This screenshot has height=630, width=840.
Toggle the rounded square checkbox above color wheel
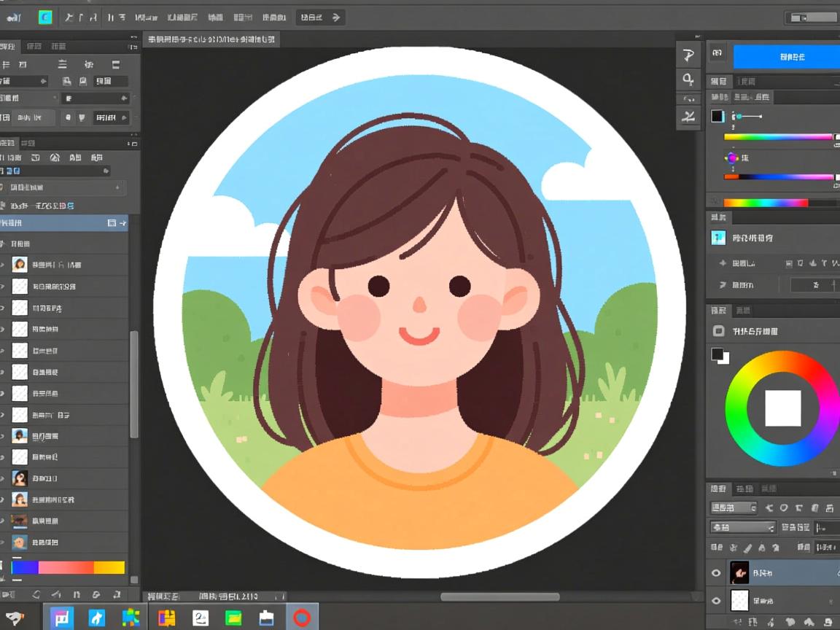coord(718,331)
